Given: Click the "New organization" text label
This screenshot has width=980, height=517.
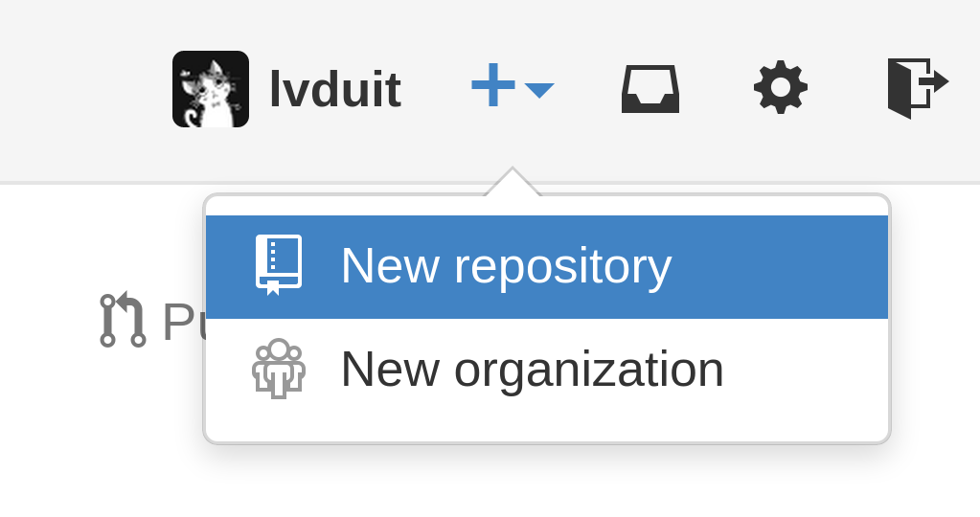Looking at the screenshot, I should tap(533, 370).
